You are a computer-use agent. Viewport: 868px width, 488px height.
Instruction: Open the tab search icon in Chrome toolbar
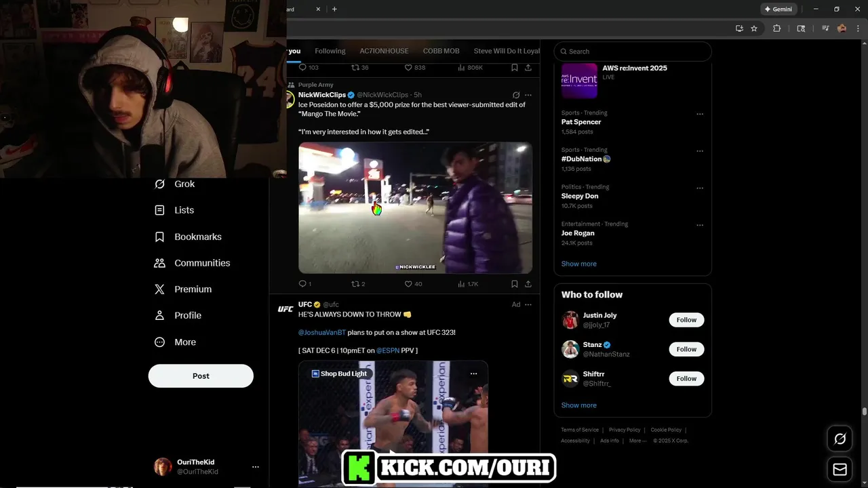click(x=801, y=28)
